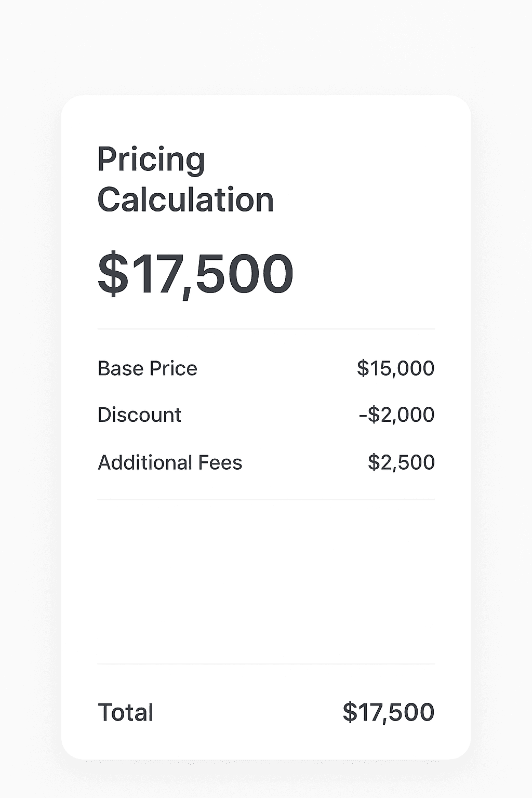Select the Discount label
This screenshot has height=798, width=532.
(x=139, y=415)
